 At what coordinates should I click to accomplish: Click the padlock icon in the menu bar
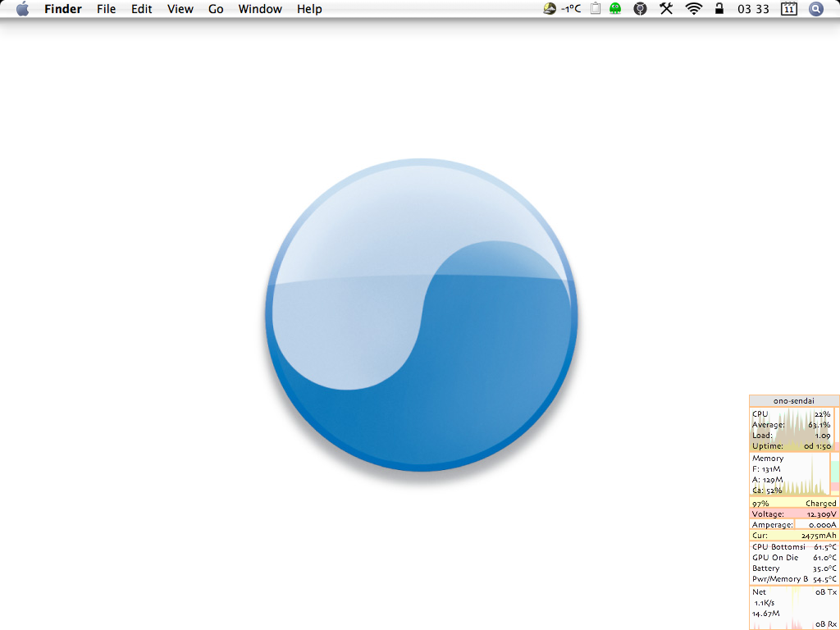(719, 8)
